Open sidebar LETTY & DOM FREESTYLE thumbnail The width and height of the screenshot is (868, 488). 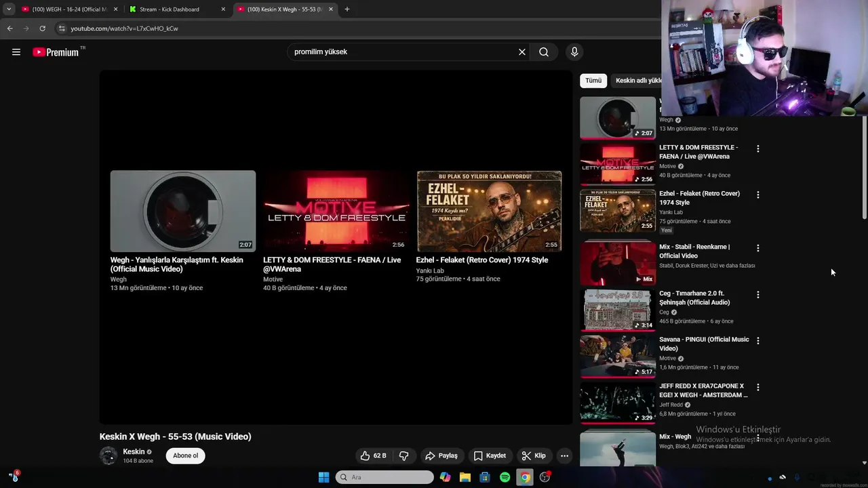pyautogui.click(x=618, y=163)
